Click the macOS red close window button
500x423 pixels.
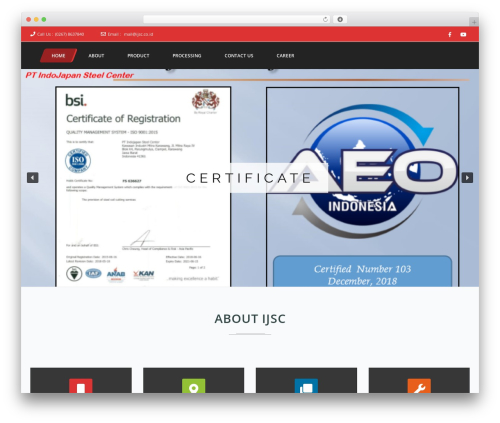tap(29, 19)
